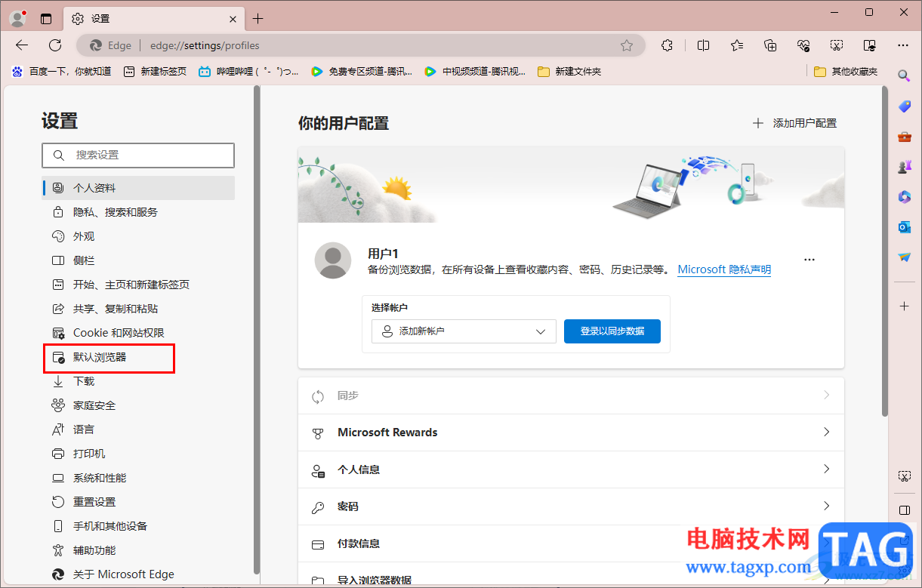Open the 下载 settings section
Image resolution: width=922 pixels, height=588 pixels.
(138, 381)
